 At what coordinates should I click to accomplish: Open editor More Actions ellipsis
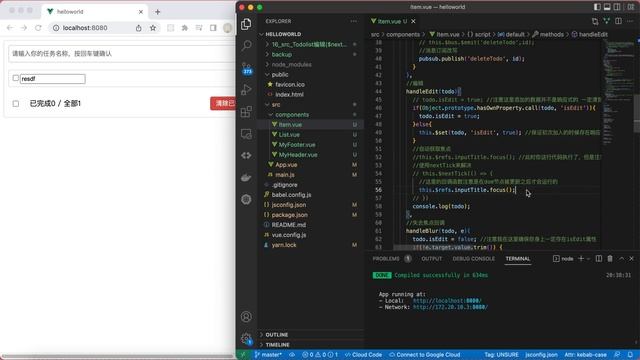click(x=631, y=21)
